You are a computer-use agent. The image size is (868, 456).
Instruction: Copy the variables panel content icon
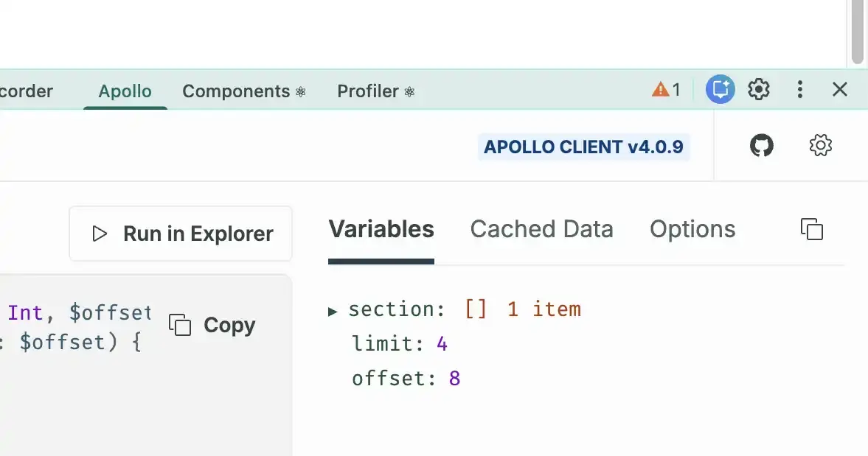812,229
